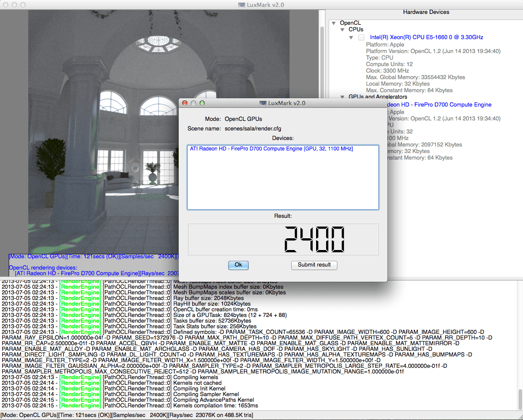Click 'Scene name: scenes/sala/render.cfg' text in dialog

pyautogui.click(x=234, y=129)
